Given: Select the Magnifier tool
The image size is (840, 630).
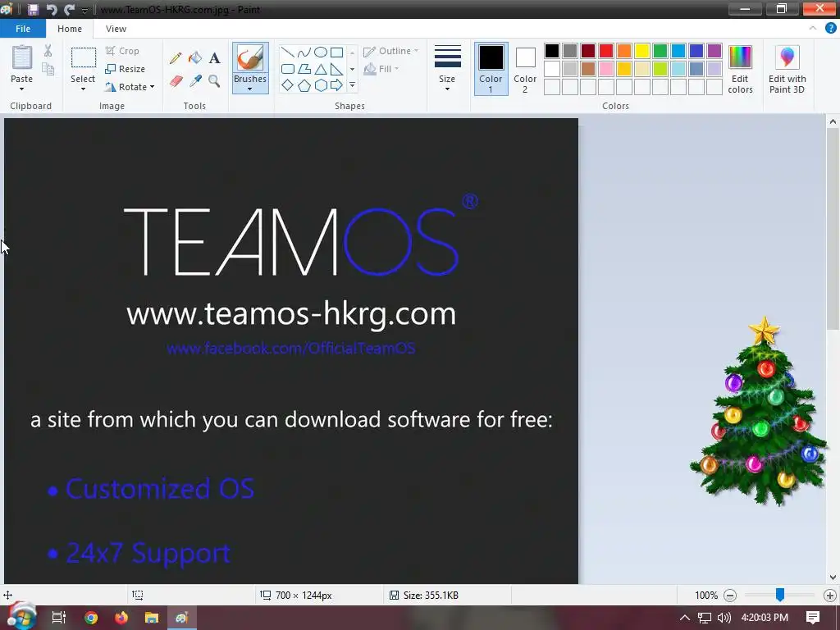Looking at the screenshot, I should pos(214,81).
